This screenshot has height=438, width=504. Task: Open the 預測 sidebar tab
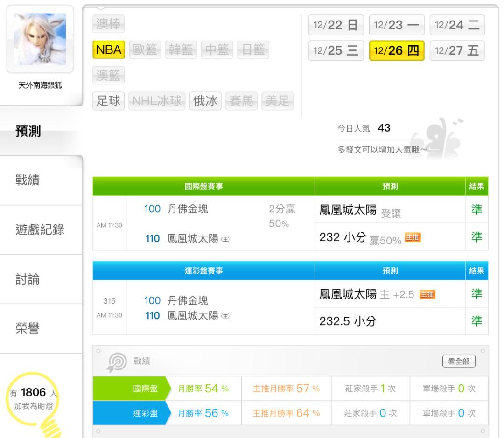pyautogui.click(x=41, y=131)
